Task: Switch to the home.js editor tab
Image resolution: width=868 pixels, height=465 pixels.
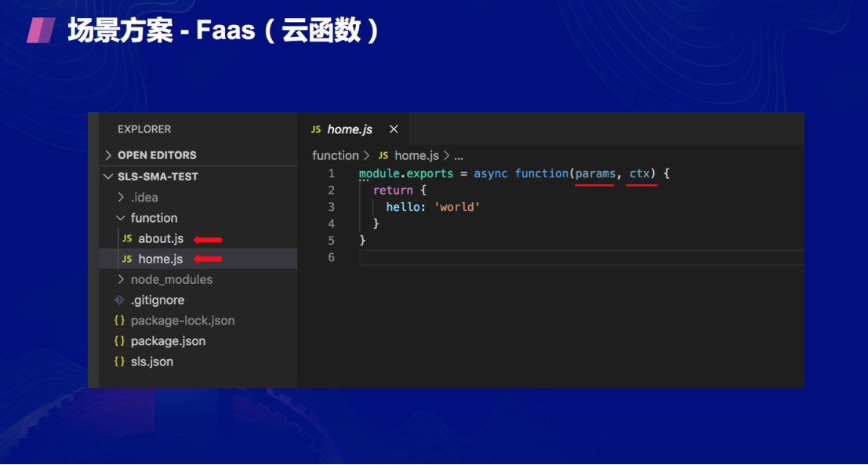Action: pos(350,129)
